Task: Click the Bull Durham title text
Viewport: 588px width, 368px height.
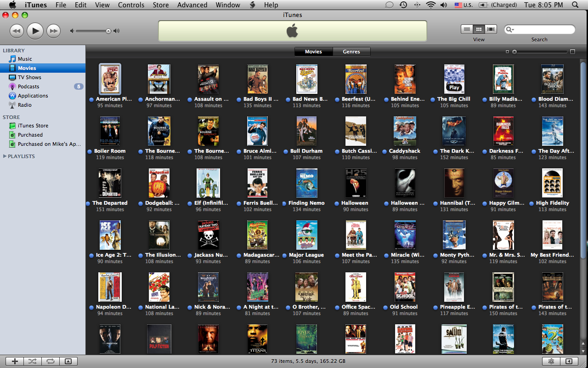Action: (306, 151)
